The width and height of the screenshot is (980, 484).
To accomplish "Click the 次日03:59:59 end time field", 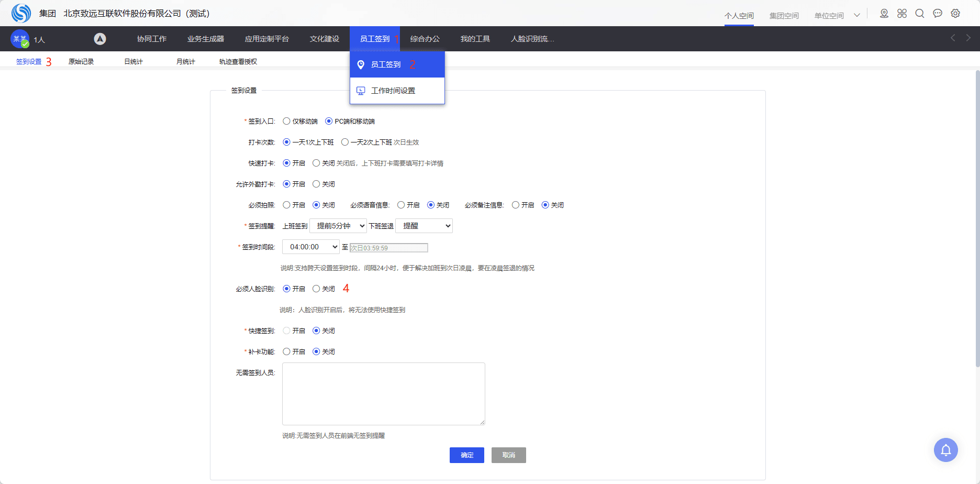I will pyautogui.click(x=389, y=248).
